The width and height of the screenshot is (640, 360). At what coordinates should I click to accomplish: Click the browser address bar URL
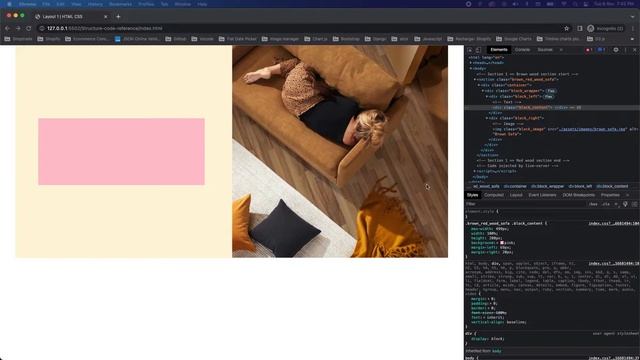click(104, 28)
